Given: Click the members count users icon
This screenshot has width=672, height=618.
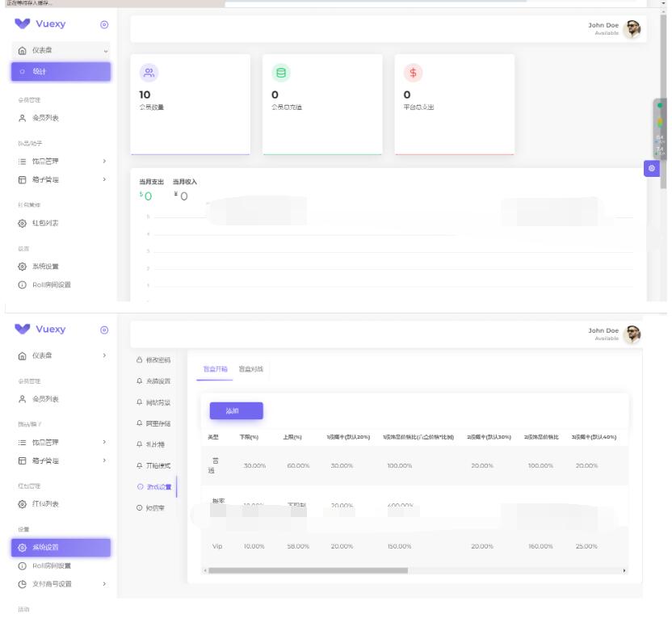Looking at the screenshot, I should coord(148,74).
